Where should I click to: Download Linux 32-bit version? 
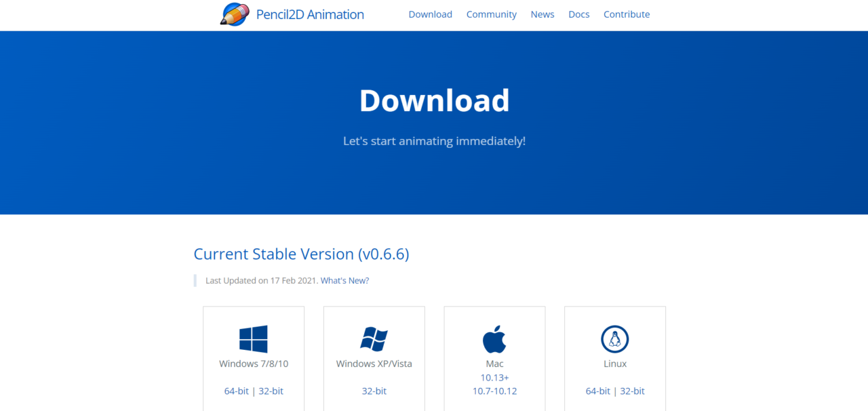632,391
